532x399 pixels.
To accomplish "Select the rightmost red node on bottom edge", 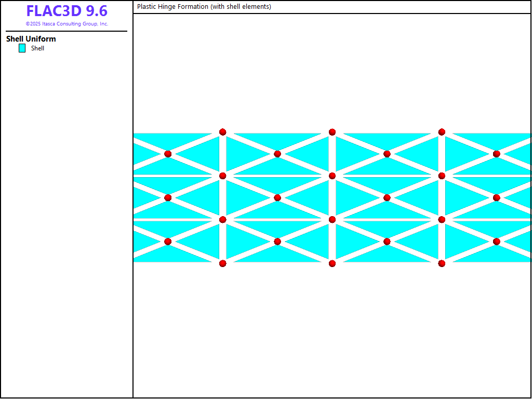I will (x=442, y=263).
